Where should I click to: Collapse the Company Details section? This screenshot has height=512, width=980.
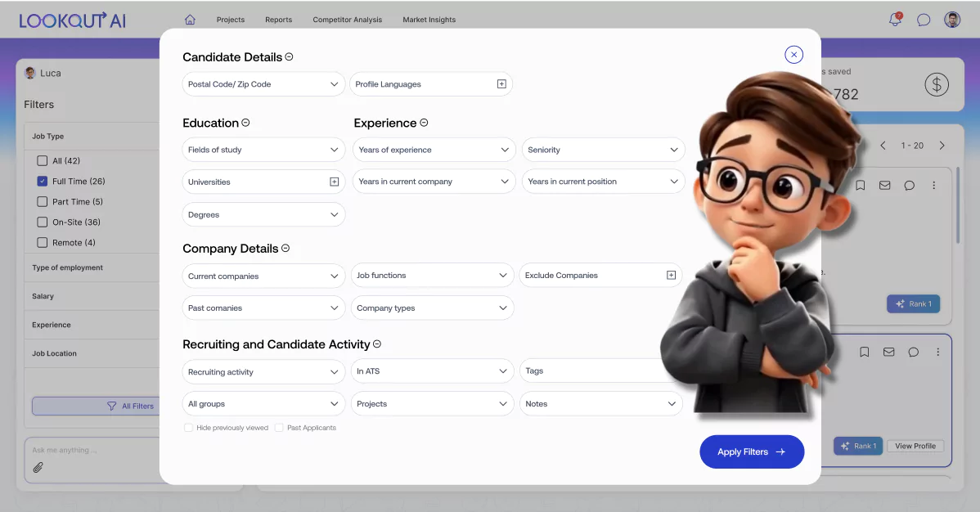pyautogui.click(x=285, y=249)
